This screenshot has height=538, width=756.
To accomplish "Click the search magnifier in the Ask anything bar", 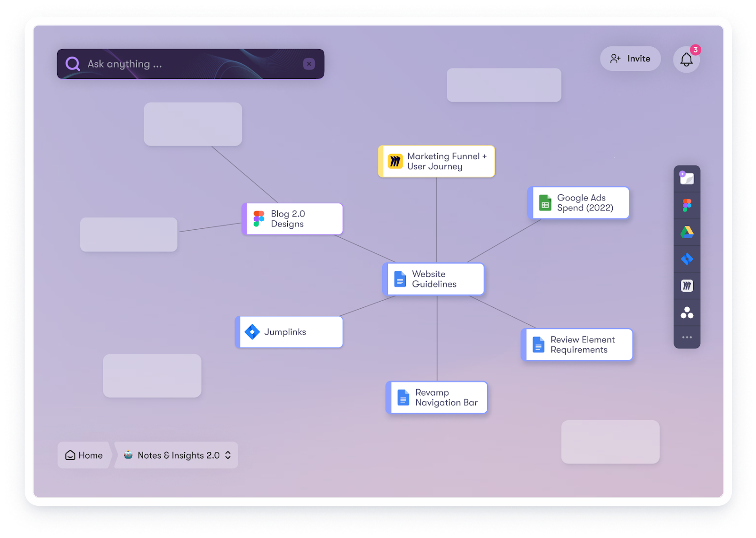I will (73, 63).
